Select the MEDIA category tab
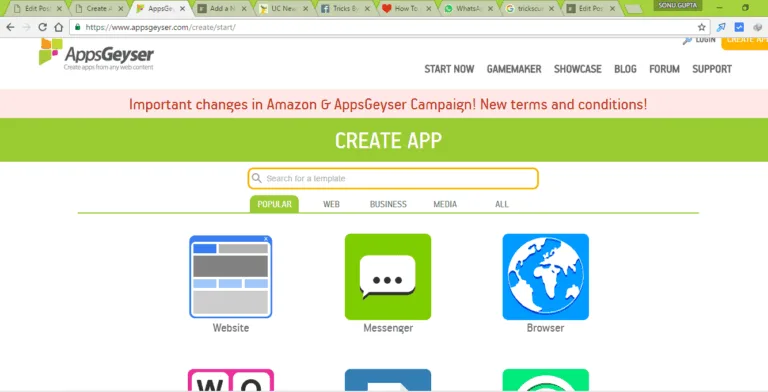 445,204
